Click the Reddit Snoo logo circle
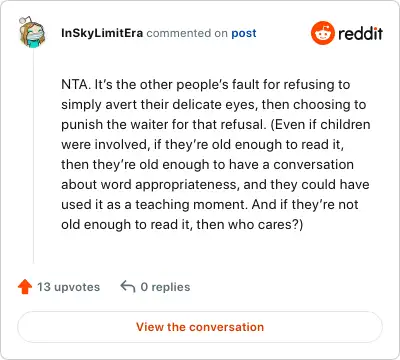The width and height of the screenshot is (400, 360). click(x=323, y=33)
